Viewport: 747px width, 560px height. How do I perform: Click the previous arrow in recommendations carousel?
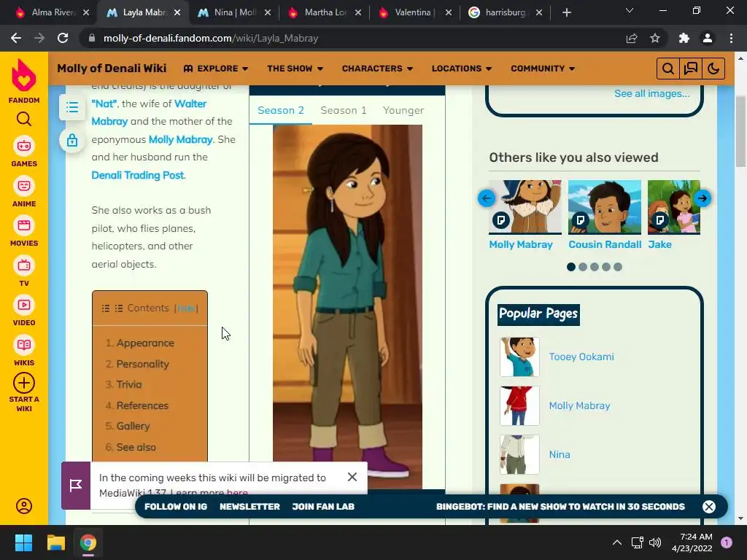[487, 198]
